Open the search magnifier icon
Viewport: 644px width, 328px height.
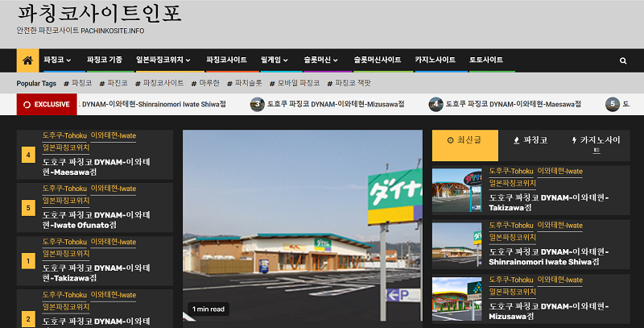point(623,60)
